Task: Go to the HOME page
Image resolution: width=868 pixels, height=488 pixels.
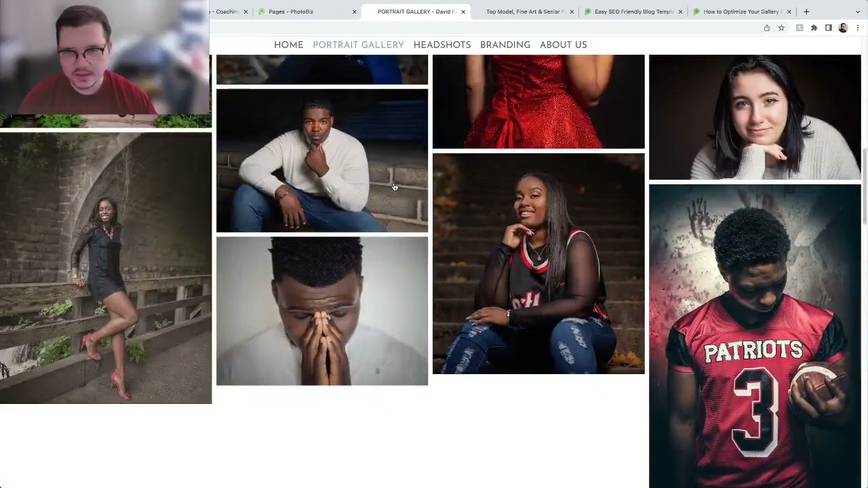Action: point(289,45)
